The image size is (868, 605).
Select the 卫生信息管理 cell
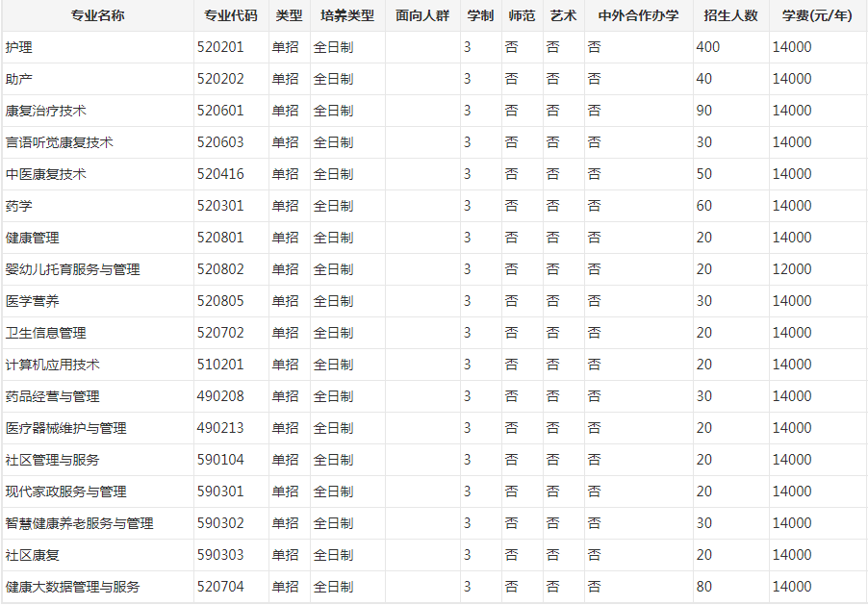[x=97, y=333]
